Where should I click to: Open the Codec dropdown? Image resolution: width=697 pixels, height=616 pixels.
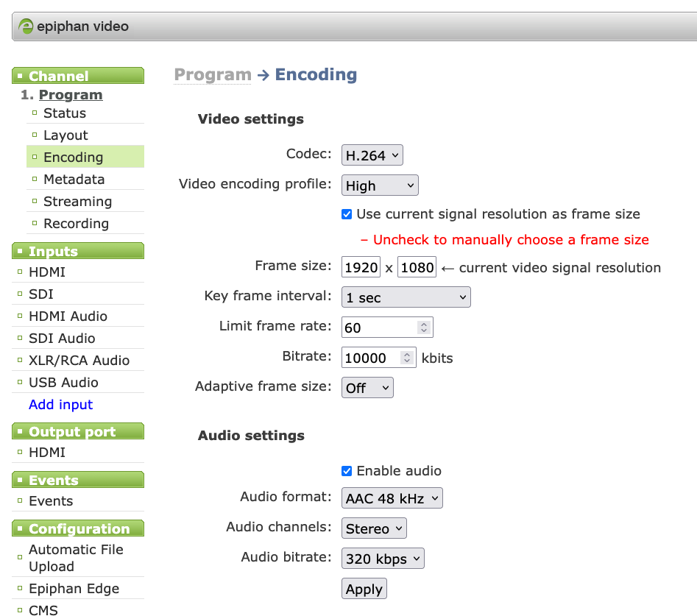(372, 155)
